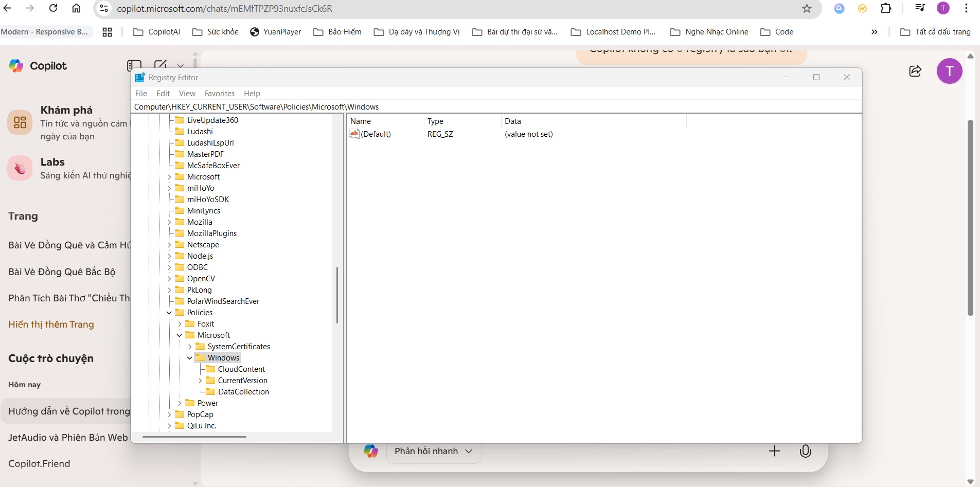Click the browser home icon
Image resolution: width=980 pixels, height=487 pixels.
tap(76, 8)
